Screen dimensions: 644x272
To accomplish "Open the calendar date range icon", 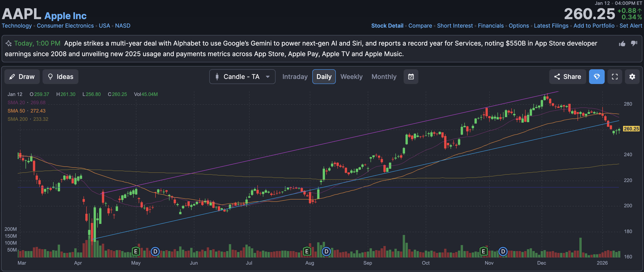I will tap(411, 77).
